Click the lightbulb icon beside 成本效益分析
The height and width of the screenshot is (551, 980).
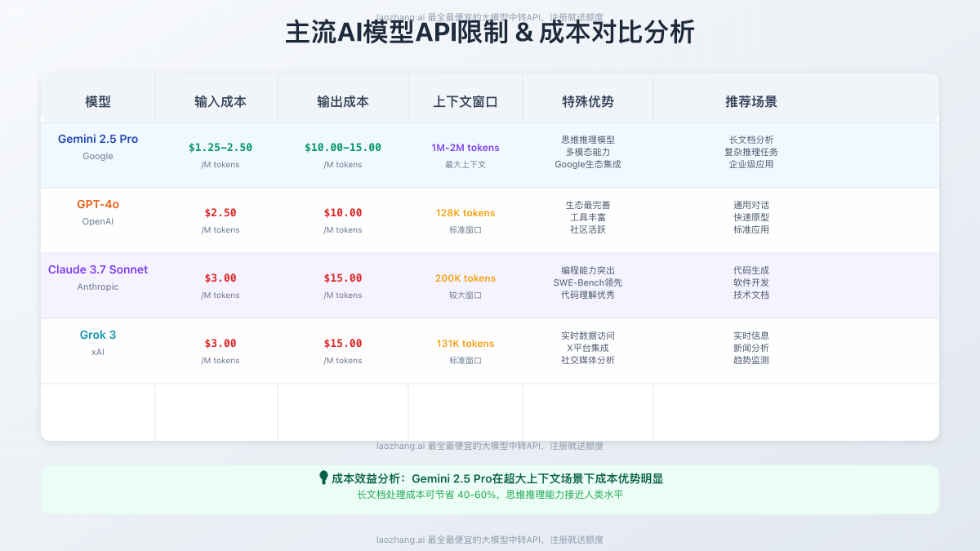(323, 478)
